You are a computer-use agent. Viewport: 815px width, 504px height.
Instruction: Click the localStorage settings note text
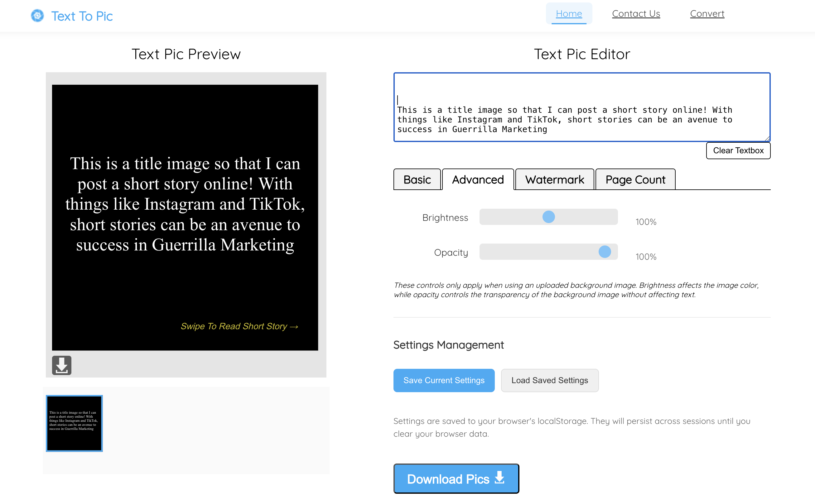click(572, 427)
